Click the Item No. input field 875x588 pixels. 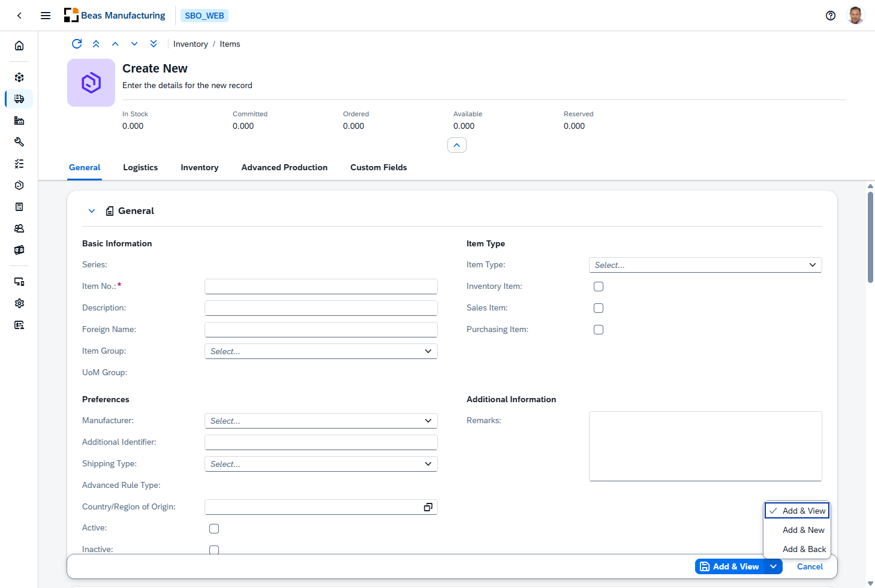[321, 287]
